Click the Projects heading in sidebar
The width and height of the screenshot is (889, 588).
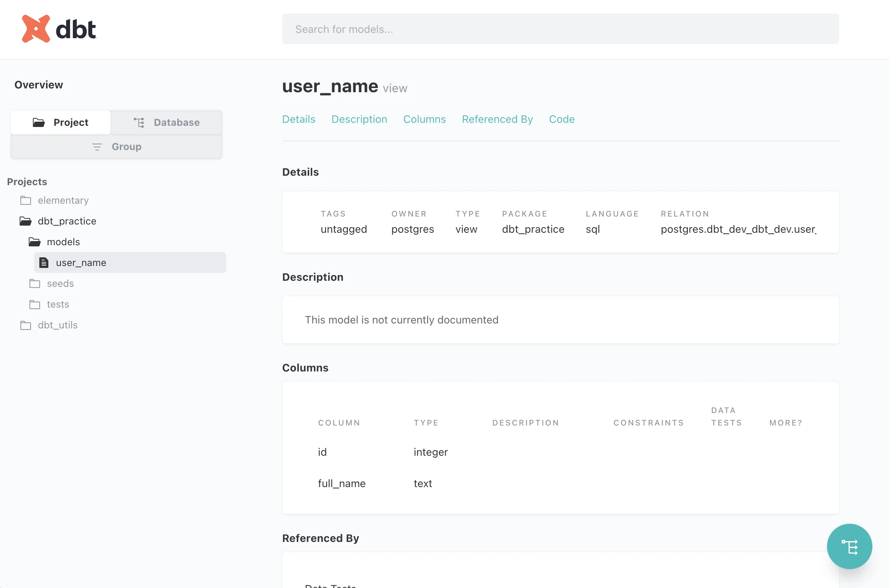pyautogui.click(x=27, y=182)
